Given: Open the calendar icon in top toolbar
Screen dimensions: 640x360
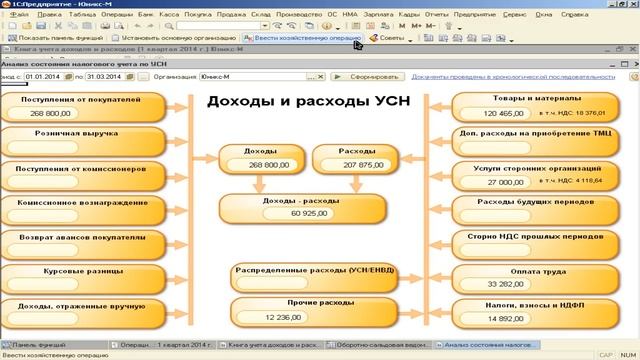Looking at the screenshot, I should coord(370,26).
